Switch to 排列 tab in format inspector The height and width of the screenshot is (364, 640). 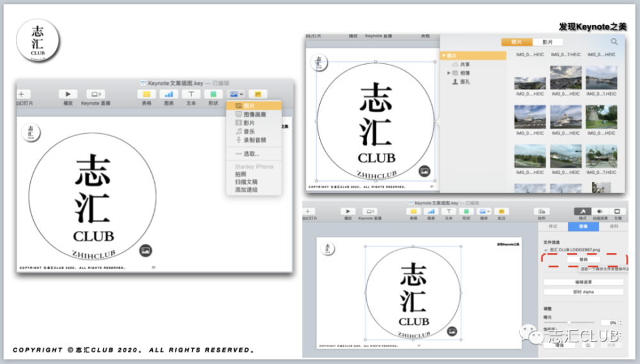click(x=614, y=226)
